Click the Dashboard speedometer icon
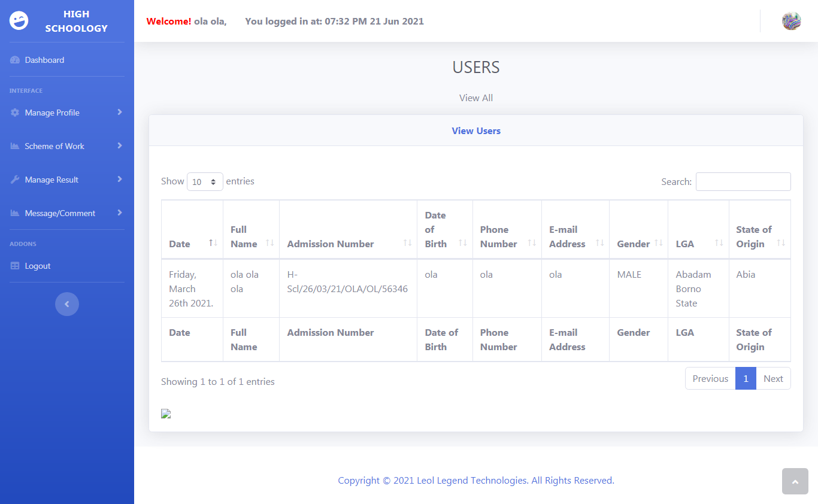Image resolution: width=818 pixels, height=504 pixels. point(15,60)
